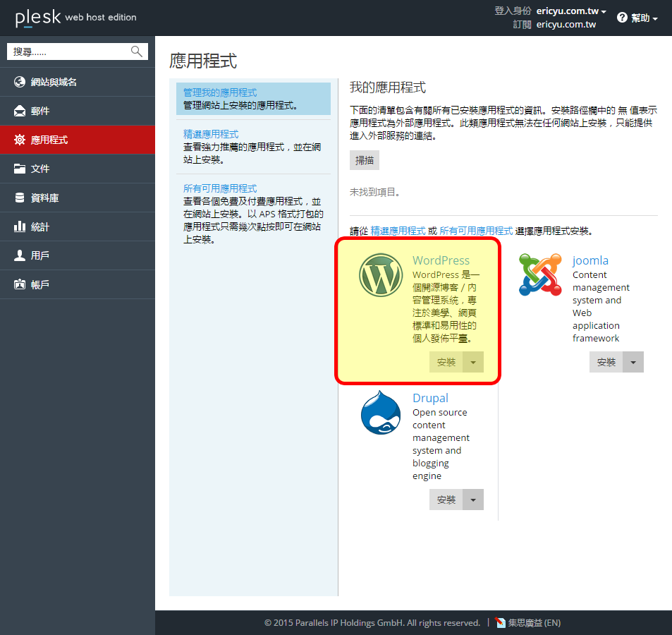Click the account badge icon for 帳戶

point(20,284)
